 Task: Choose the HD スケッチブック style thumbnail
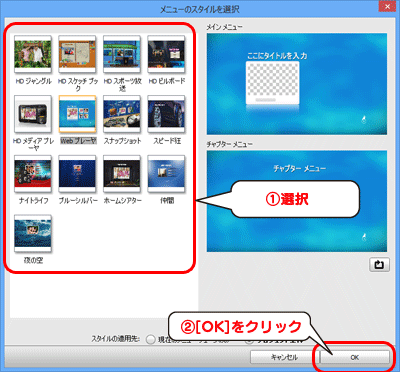pos(77,54)
